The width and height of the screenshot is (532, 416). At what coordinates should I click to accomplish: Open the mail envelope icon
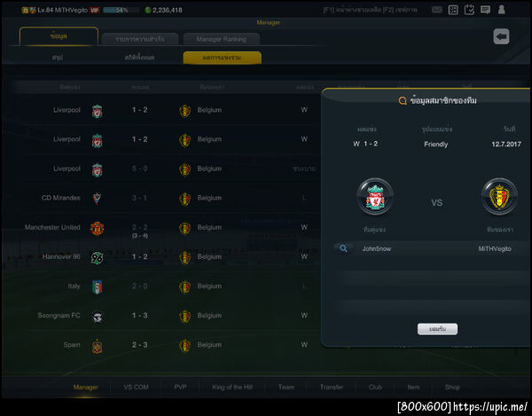click(437, 10)
